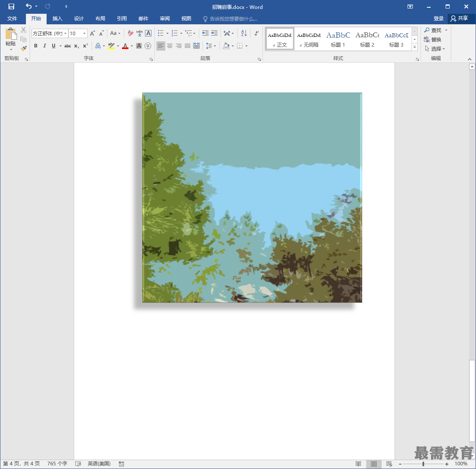The height and width of the screenshot is (469, 476).
Task: Switch to the 引用 tab
Action: tap(122, 19)
